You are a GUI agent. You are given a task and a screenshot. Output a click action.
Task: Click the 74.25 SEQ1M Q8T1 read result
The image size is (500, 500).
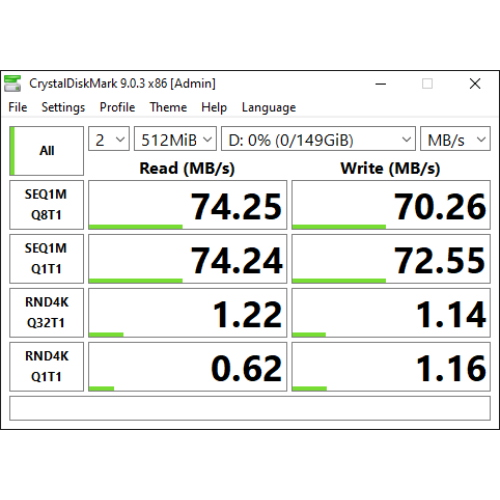coord(188,205)
